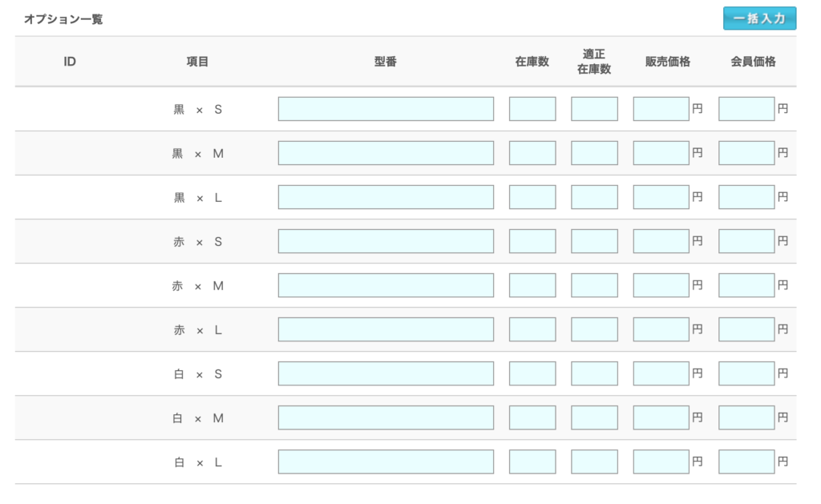Focus the 会員価格 field for 赤 × M

click(746, 285)
